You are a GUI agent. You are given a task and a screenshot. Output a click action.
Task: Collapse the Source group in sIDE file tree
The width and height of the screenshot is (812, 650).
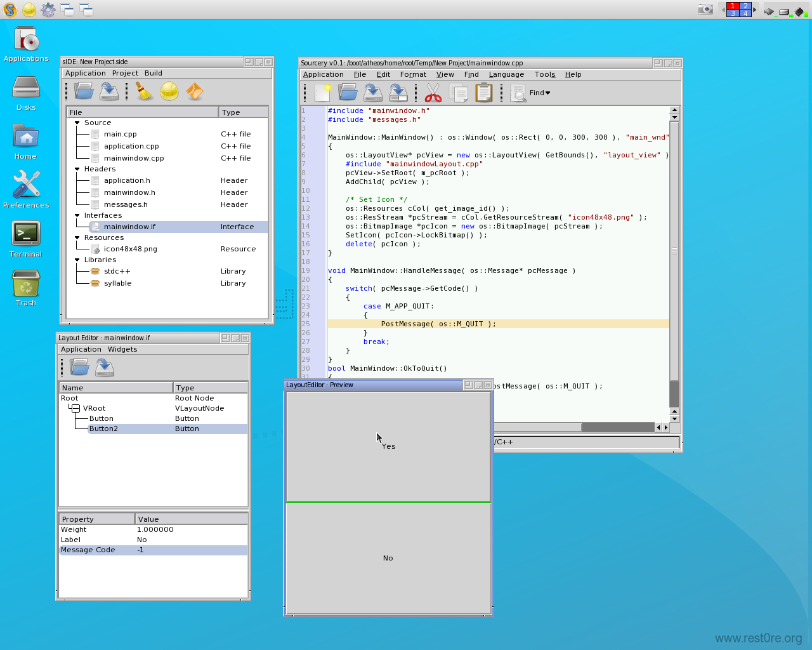coord(77,123)
